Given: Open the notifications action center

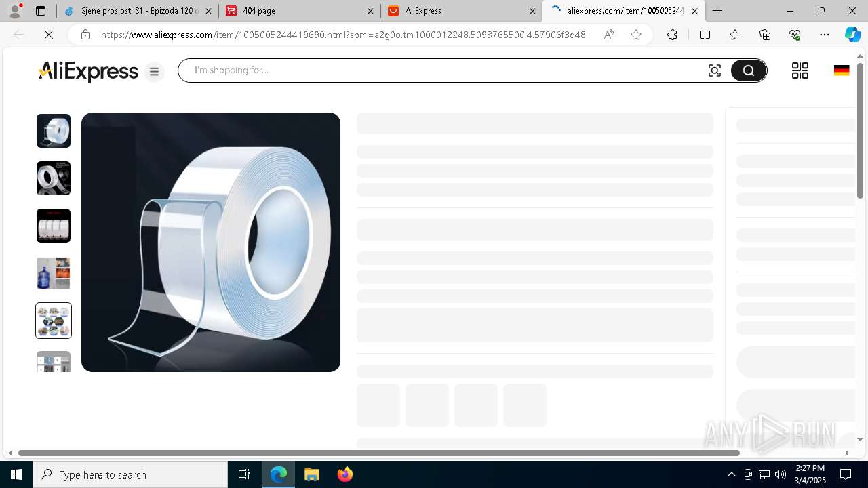Looking at the screenshot, I should coord(846,474).
